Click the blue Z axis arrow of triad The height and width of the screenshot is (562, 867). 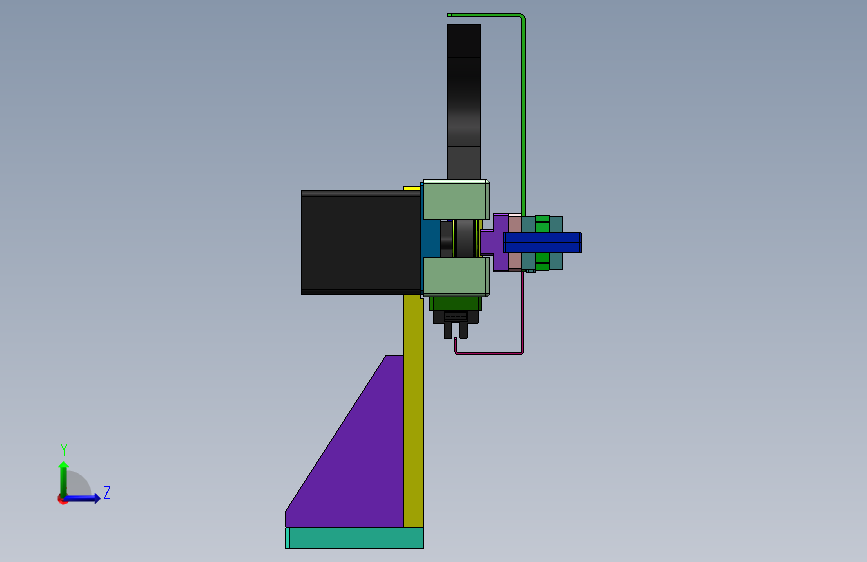pos(83,498)
